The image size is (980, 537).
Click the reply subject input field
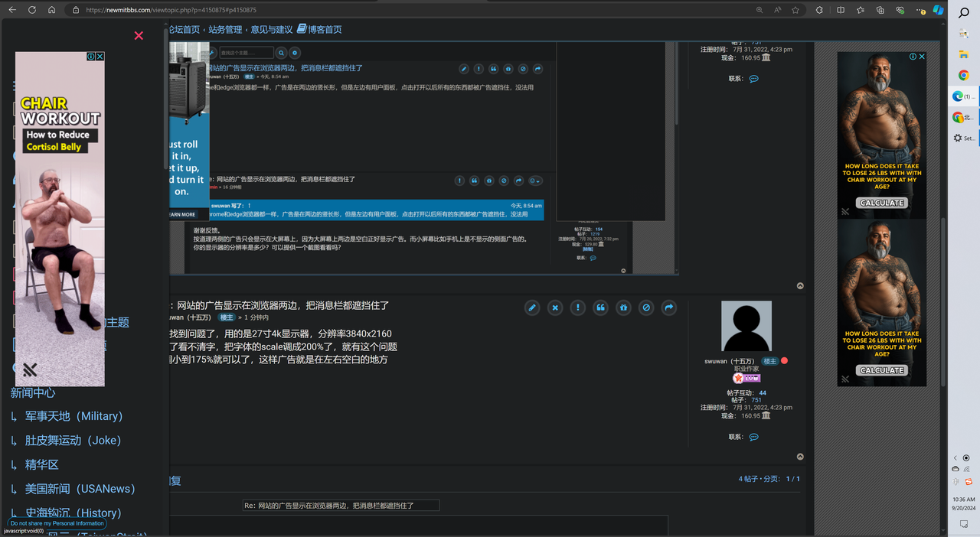[x=341, y=506]
